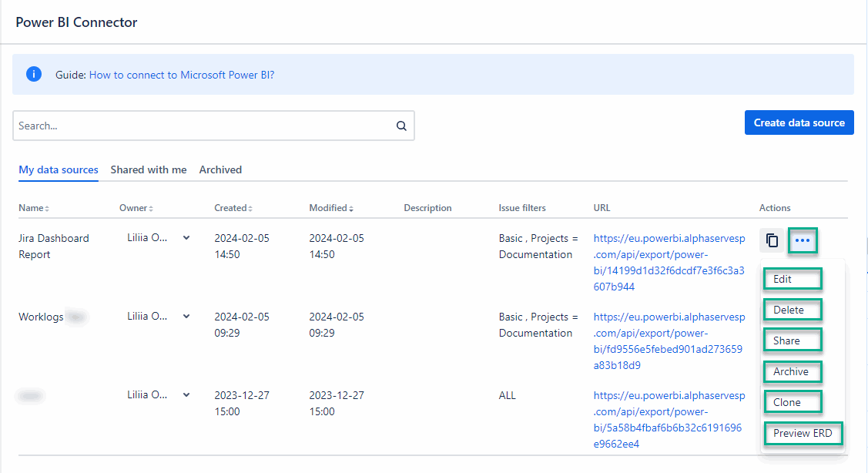Sort table by Modified date

click(351, 209)
